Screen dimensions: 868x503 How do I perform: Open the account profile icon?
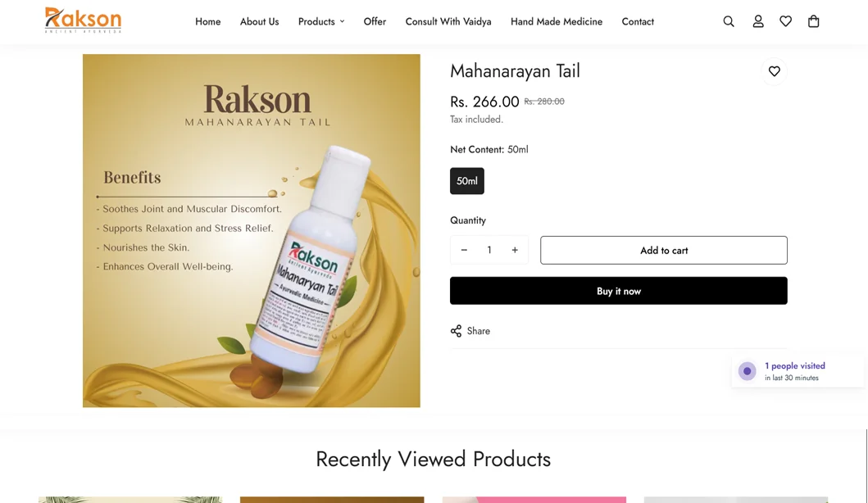(758, 21)
